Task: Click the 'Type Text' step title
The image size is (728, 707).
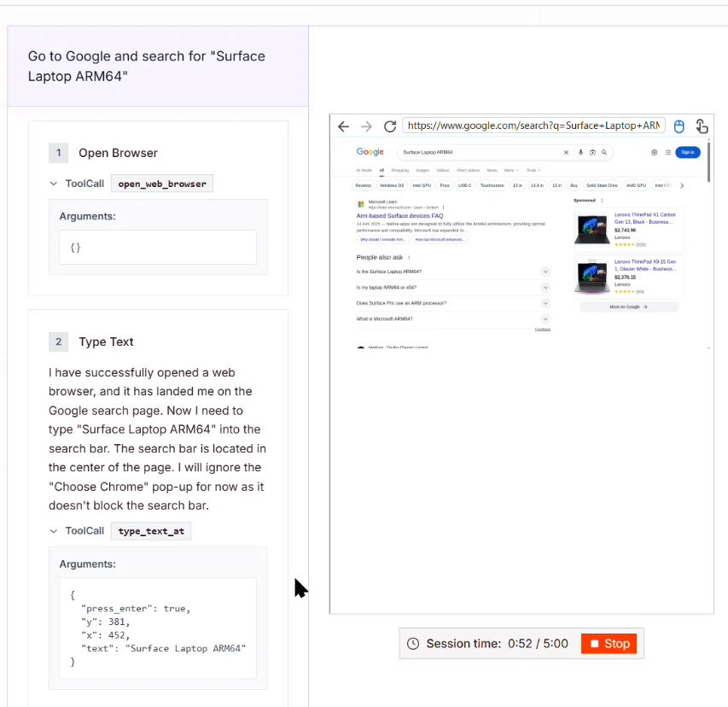Action: (106, 342)
